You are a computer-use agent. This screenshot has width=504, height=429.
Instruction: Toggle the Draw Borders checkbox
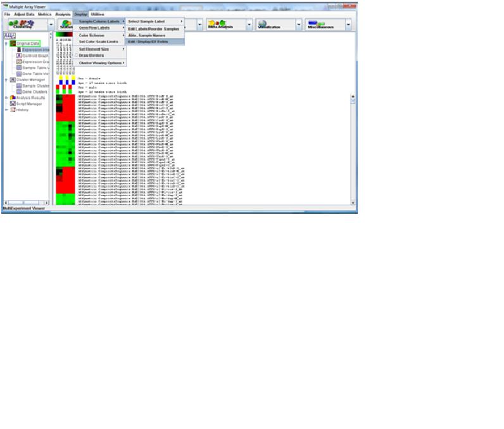click(x=76, y=55)
